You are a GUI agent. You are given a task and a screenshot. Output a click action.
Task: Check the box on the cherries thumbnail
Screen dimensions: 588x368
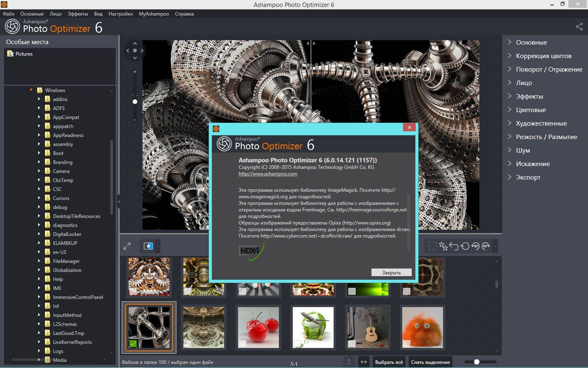[243, 343]
